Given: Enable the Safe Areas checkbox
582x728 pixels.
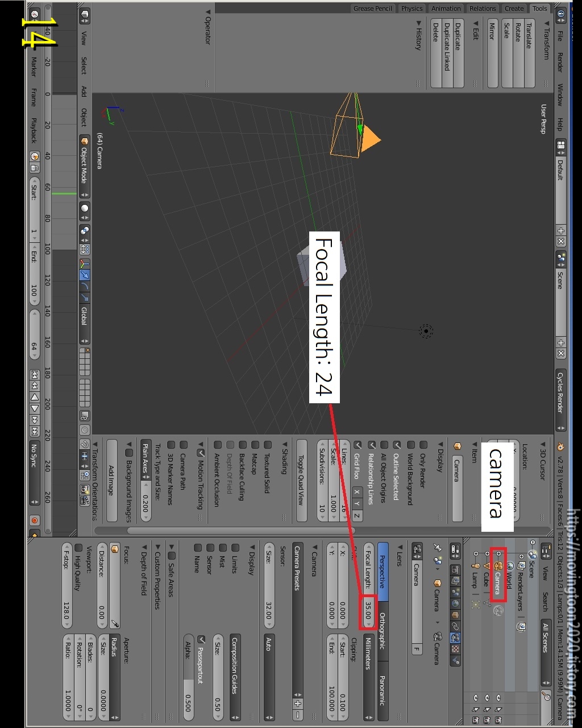Looking at the screenshot, I should pos(171,555).
